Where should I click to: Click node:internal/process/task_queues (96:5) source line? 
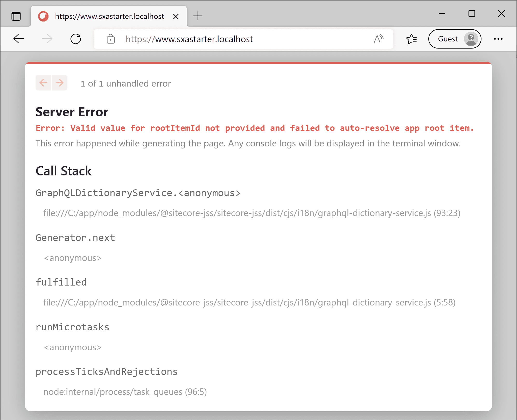click(x=125, y=392)
